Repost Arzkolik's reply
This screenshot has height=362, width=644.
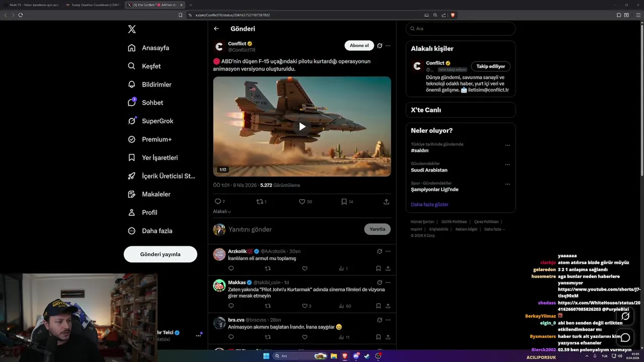click(268, 268)
